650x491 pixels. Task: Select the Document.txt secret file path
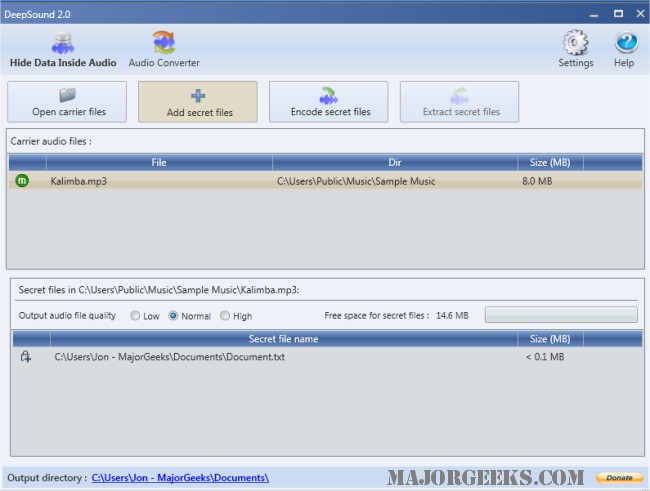(x=170, y=357)
